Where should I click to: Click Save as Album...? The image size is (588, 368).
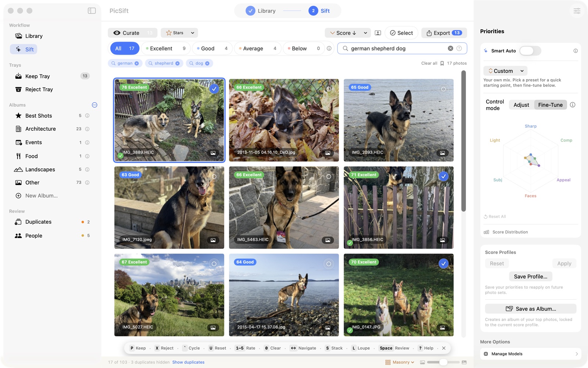click(x=531, y=309)
